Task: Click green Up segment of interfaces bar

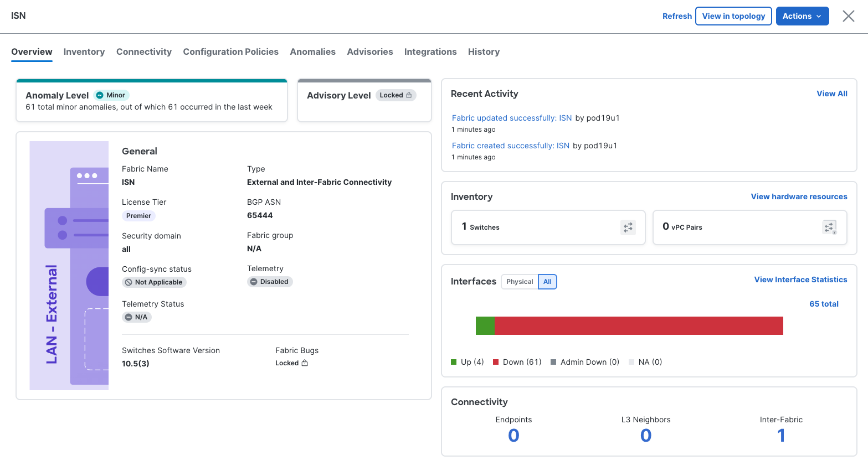Action: 485,325
